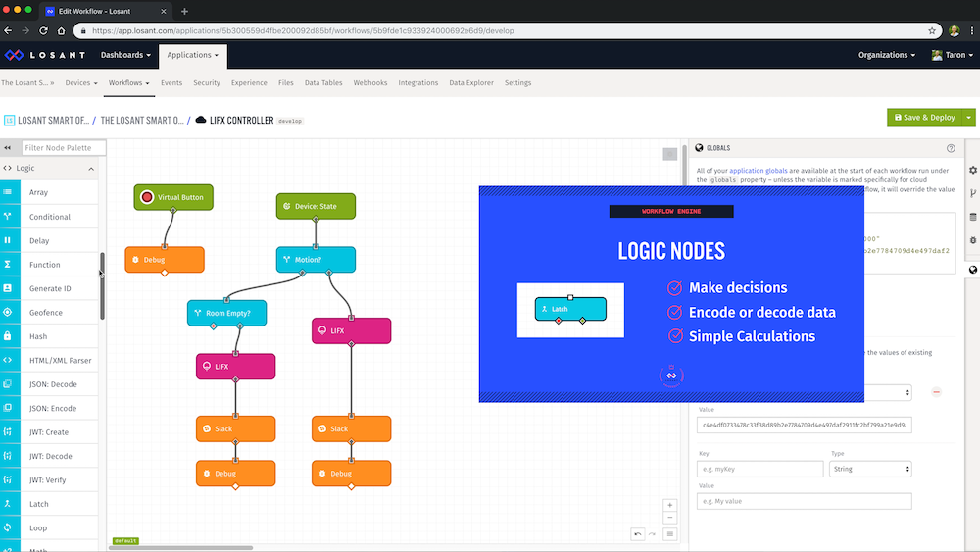The height and width of the screenshot is (552, 980).
Task: Select the JWT: Verify node
Action: pos(49,479)
